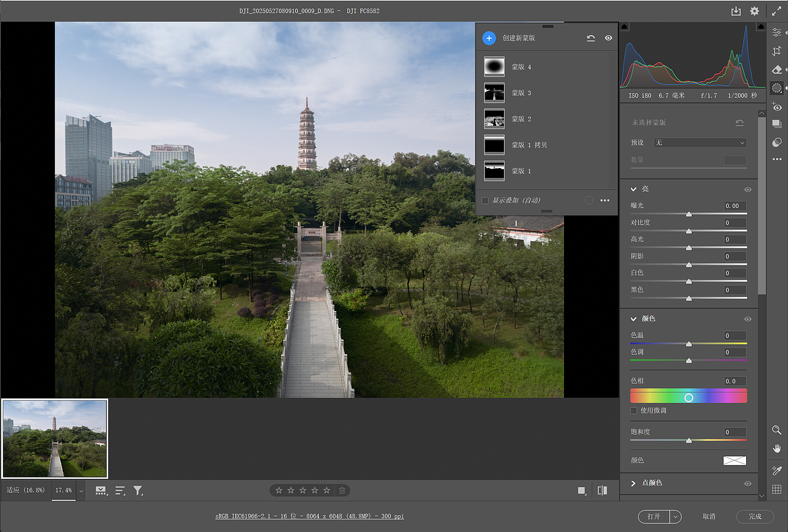
Task: Toggle visibility of the 亮 section
Action: [748, 190]
